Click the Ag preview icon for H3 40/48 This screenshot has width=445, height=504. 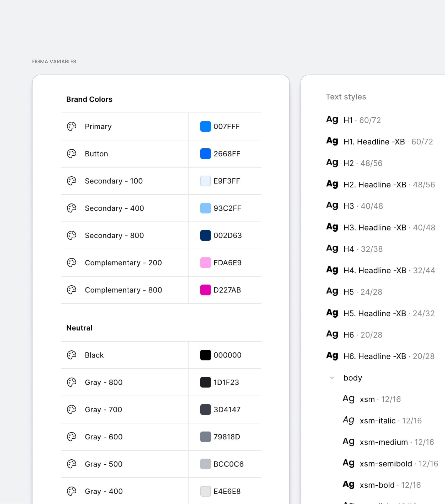pos(332,206)
